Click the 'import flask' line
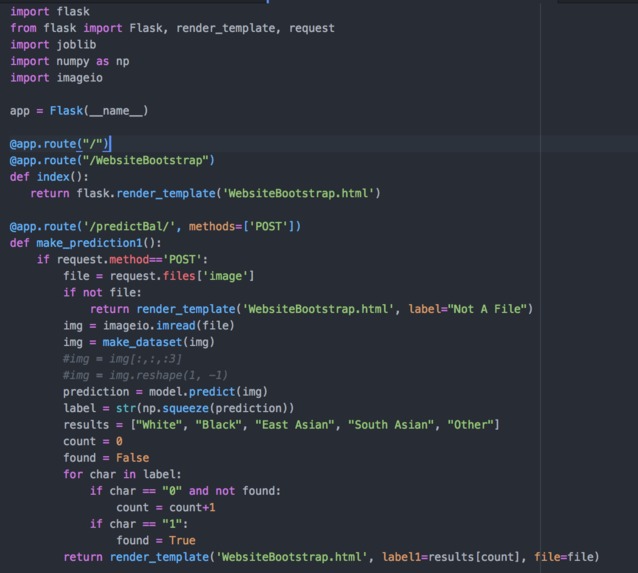The height and width of the screenshot is (573, 638). coord(50,11)
